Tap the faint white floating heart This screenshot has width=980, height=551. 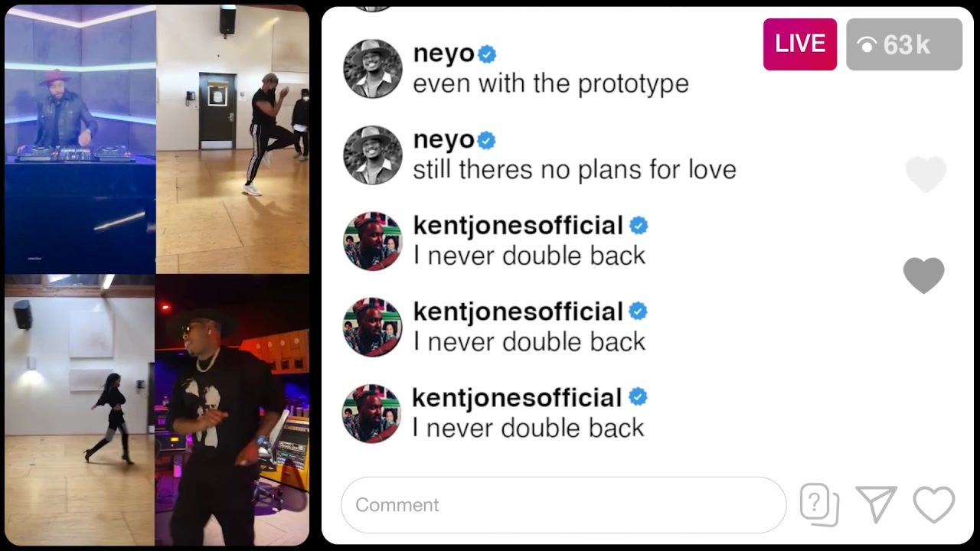coord(926,174)
